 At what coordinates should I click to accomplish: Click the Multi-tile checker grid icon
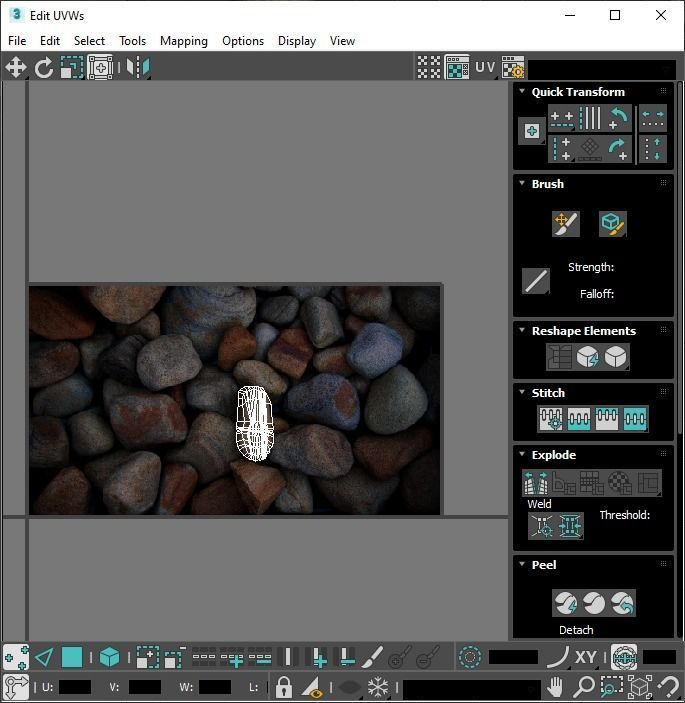coord(429,67)
